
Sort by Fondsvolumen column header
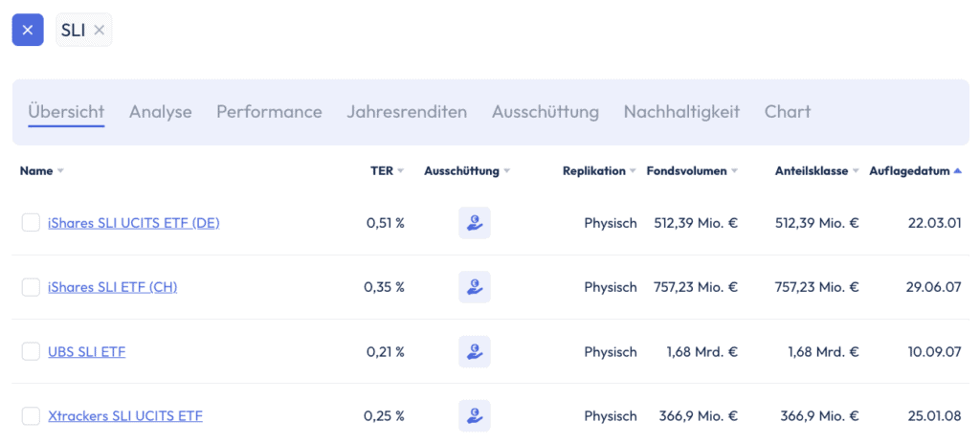pyautogui.click(x=693, y=170)
